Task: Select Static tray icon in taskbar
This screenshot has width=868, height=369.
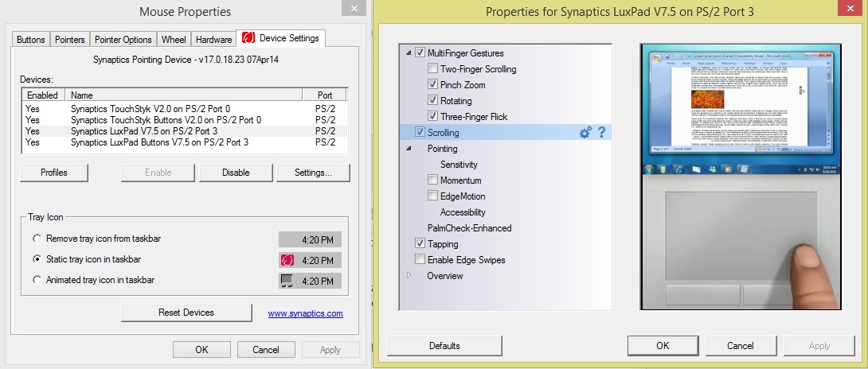Action: 37,259
